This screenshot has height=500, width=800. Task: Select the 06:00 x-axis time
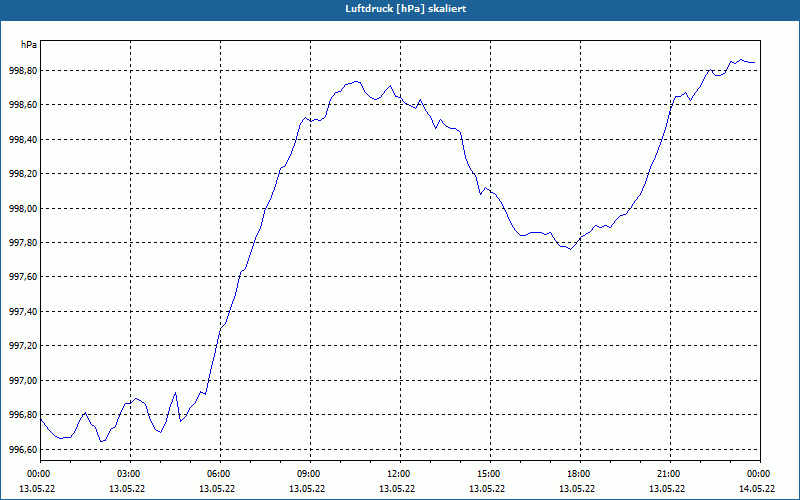[220, 474]
